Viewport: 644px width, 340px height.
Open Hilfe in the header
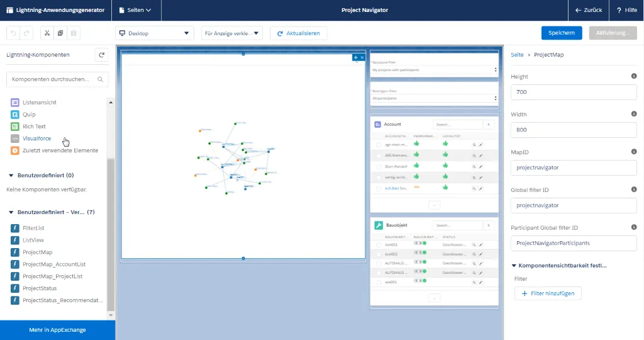[x=627, y=10]
